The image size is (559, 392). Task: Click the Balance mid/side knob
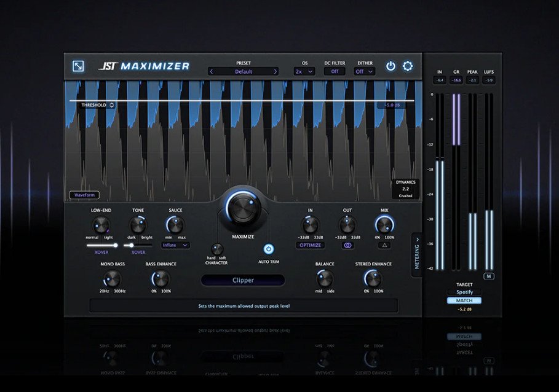[325, 279]
